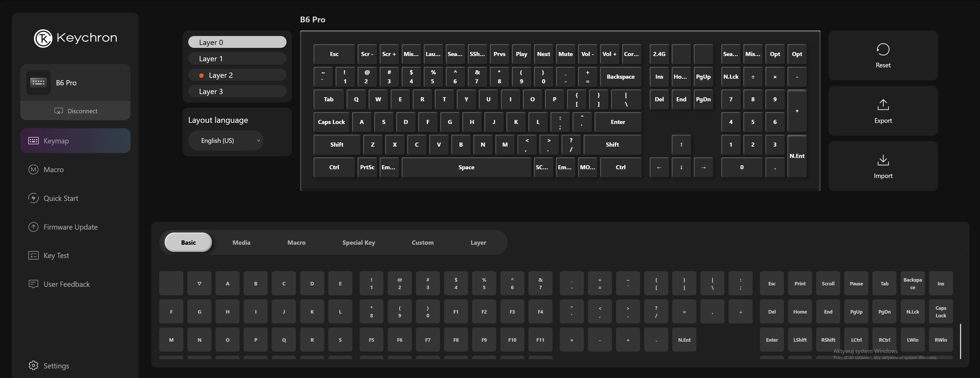Select the Tab key on keyboard layout
The width and height of the screenshot is (980, 378).
pyautogui.click(x=328, y=99)
